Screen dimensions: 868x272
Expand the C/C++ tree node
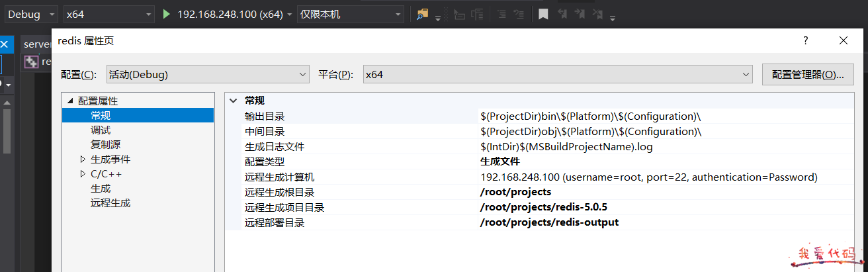(x=83, y=174)
